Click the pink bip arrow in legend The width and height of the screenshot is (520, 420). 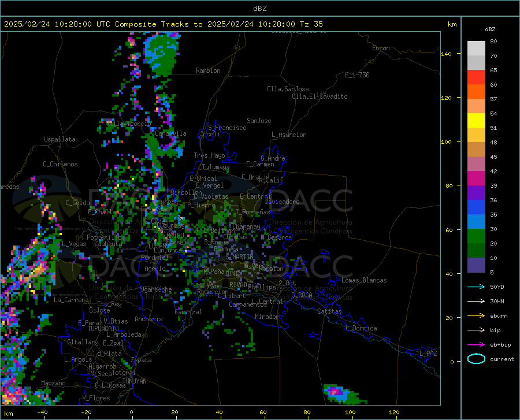click(x=476, y=330)
